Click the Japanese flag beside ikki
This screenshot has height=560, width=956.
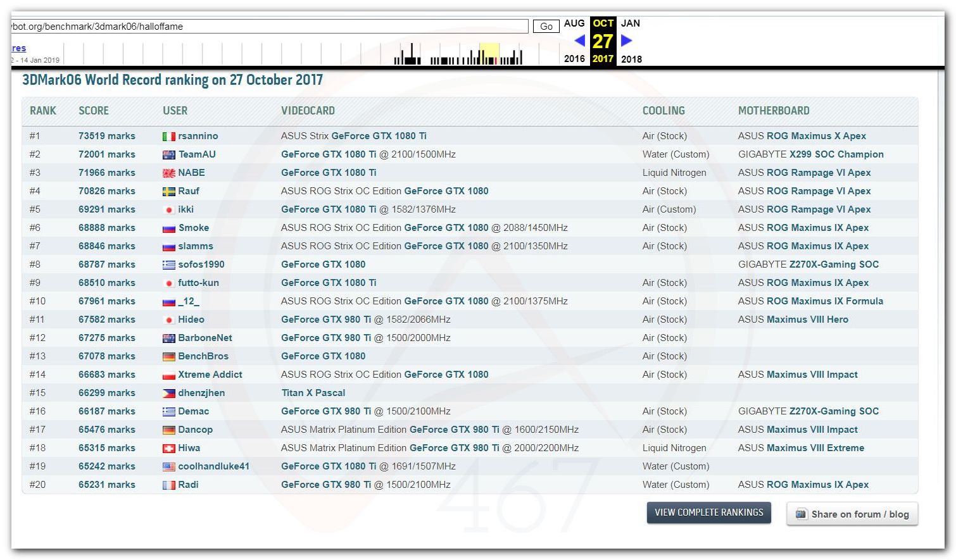pyautogui.click(x=168, y=209)
